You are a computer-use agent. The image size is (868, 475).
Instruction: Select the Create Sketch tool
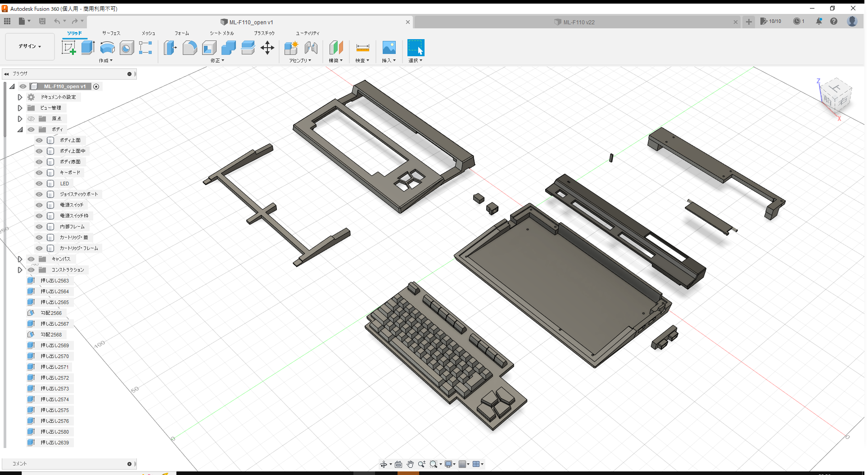coord(68,47)
